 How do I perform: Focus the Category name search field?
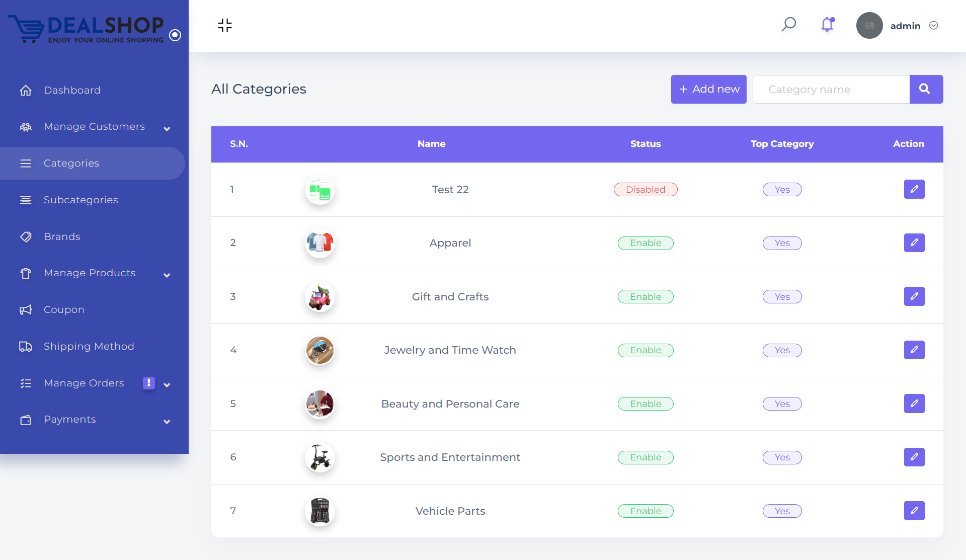coord(831,90)
